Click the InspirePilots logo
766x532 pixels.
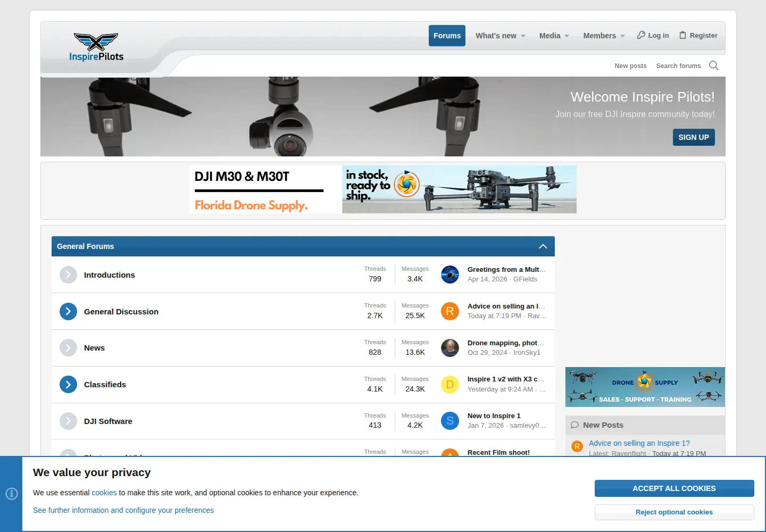tap(96, 47)
